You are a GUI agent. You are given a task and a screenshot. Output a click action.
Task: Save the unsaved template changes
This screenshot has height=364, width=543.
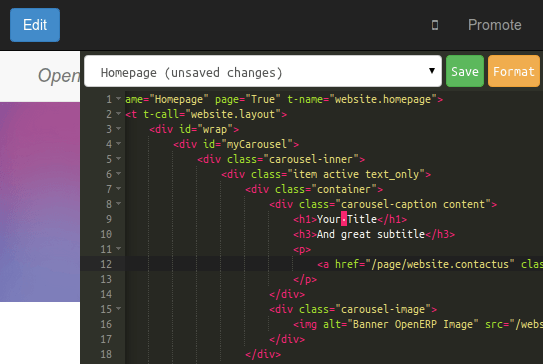465,71
